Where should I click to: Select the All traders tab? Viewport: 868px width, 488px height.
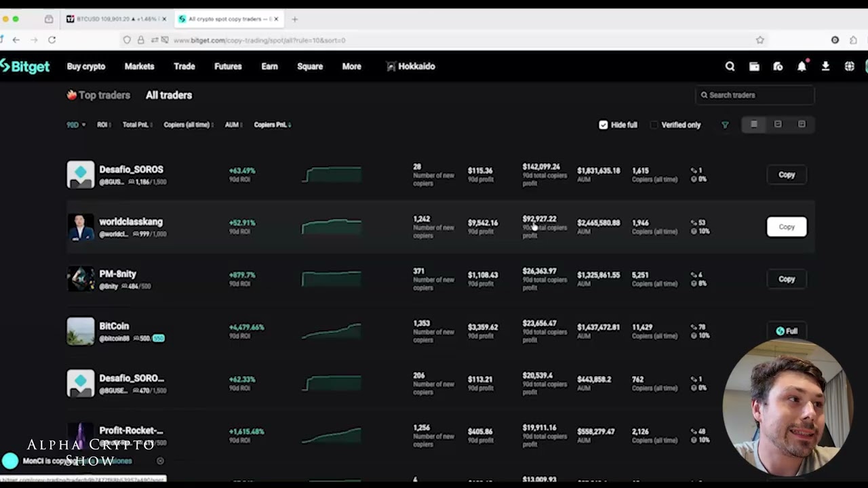[x=169, y=95]
